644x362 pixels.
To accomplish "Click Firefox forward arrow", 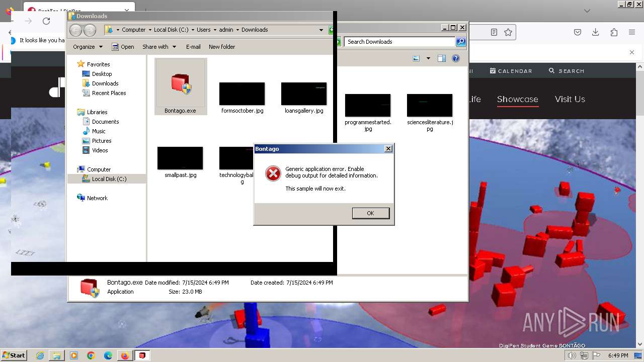I will pos(28,21).
